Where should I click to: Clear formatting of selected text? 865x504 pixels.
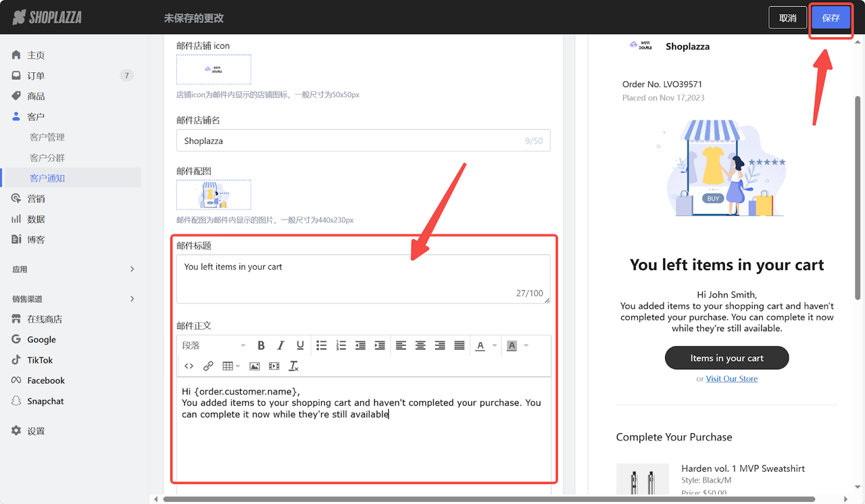[x=293, y=366]
